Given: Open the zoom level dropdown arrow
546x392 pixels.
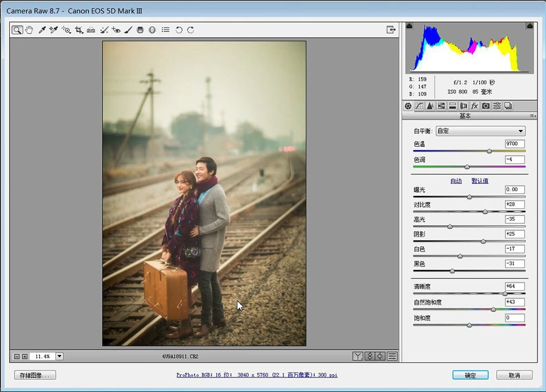Looking at the screenshot, I should tap(59, 356).
